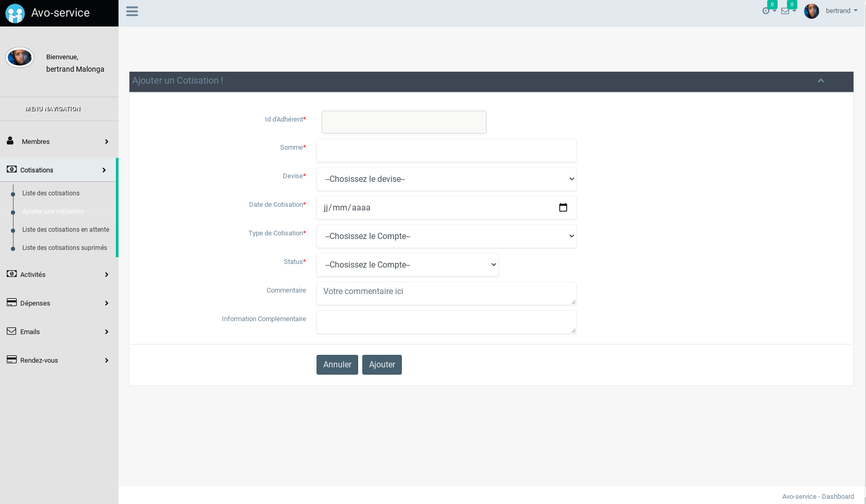Open the clock notifications icon
The image size is (866, 504).
point(766,11)
